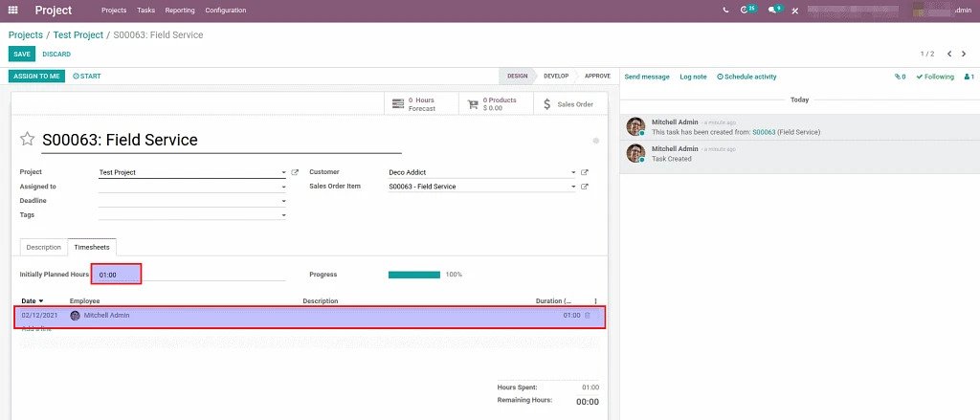Viewport: 980px width, 420px height.
Task: Open the Tasks menu
Action: pos(145,11)
